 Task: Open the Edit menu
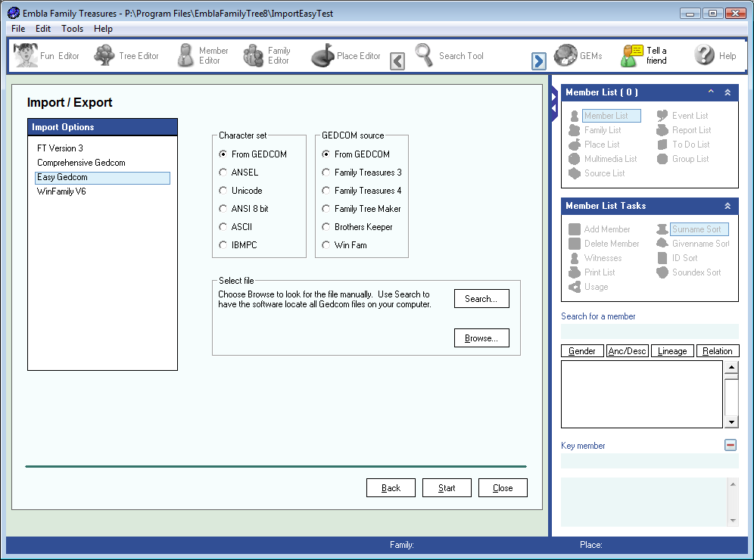43,29
